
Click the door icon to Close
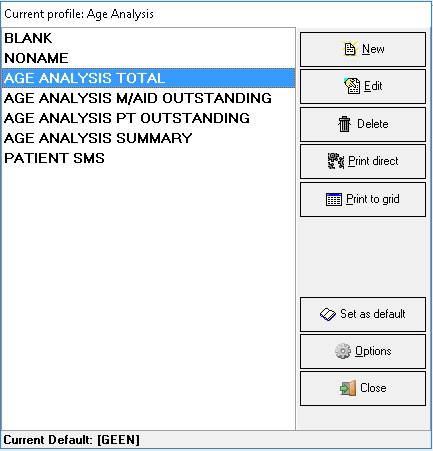click(x=348, y=388)
